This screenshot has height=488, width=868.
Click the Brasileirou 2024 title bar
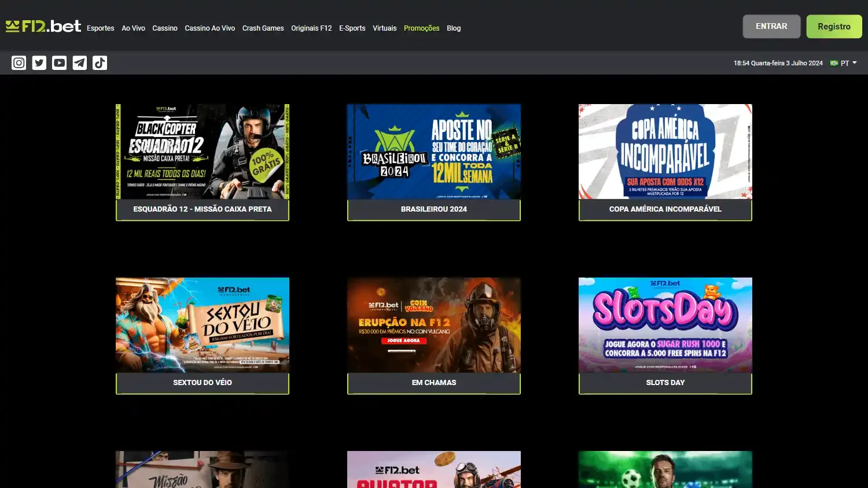(434, 209)
